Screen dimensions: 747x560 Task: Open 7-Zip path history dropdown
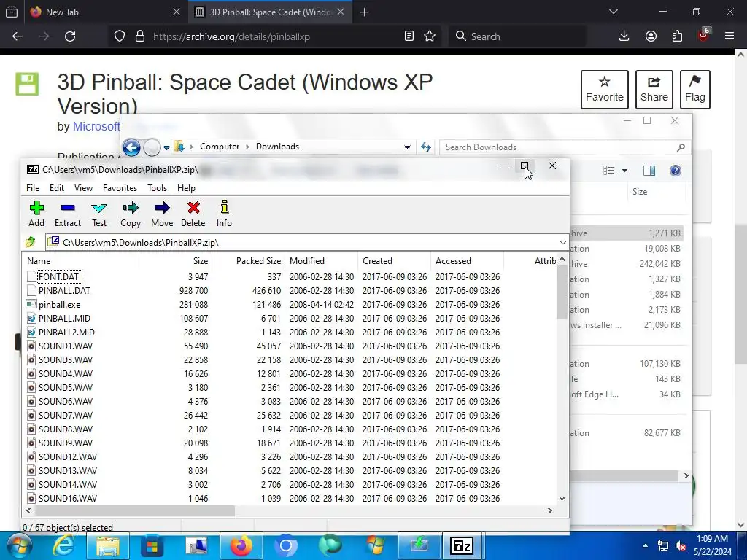click(x=562, y=242)
